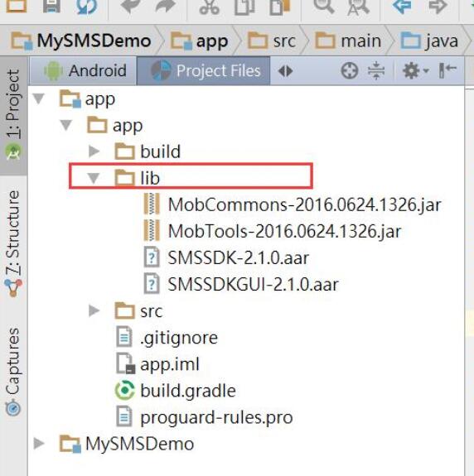
Task: Click the Scroll from Source target icon
Action: pyautogui.click(x=350, y=71)
